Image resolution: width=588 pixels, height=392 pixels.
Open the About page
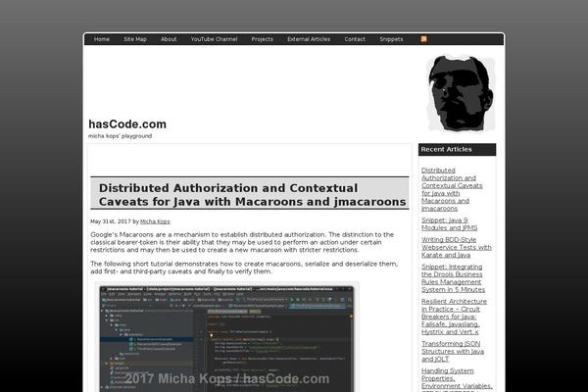169,39
